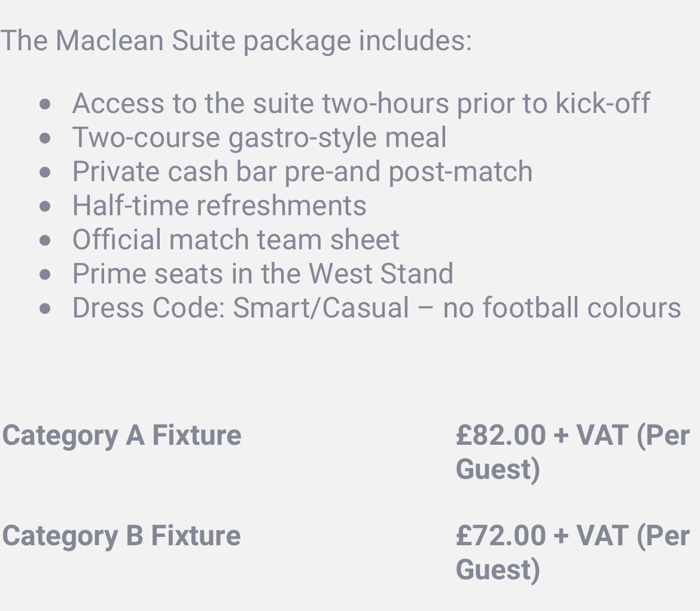Click the words 'no football colours'

click(x=562, y=308)
